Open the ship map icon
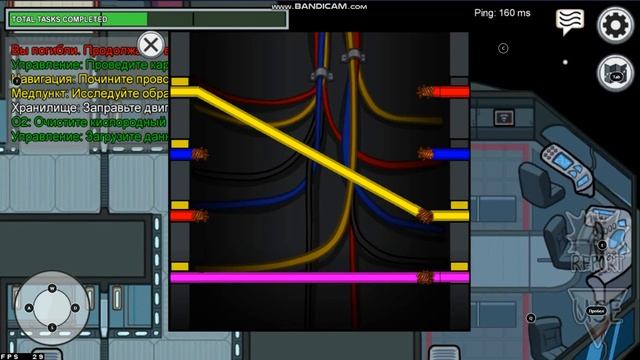The height and width of the screenshot is (360, 640). (616, 73)
